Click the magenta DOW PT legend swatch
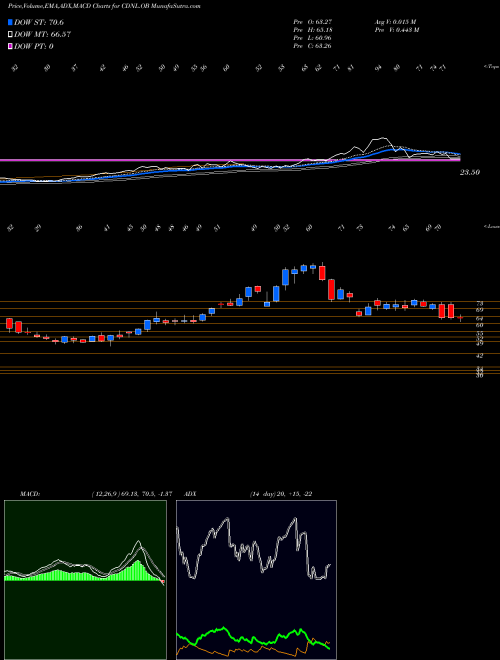 pos(11,46)
